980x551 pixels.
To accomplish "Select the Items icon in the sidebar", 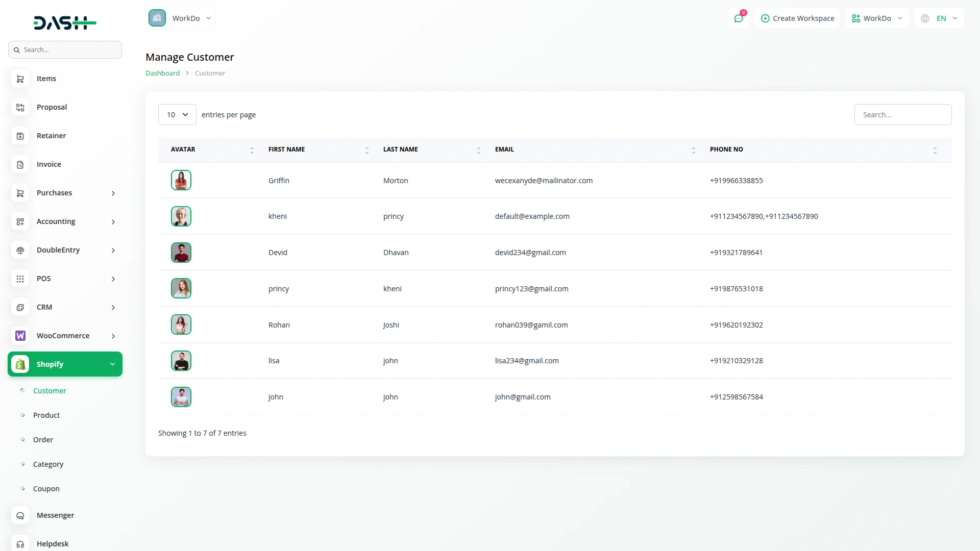I will point(20,79).
